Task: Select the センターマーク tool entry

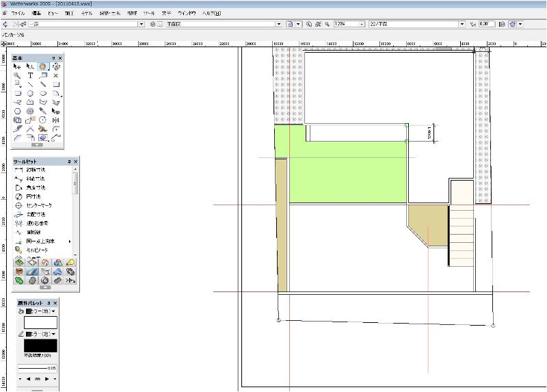Action: 39,205
